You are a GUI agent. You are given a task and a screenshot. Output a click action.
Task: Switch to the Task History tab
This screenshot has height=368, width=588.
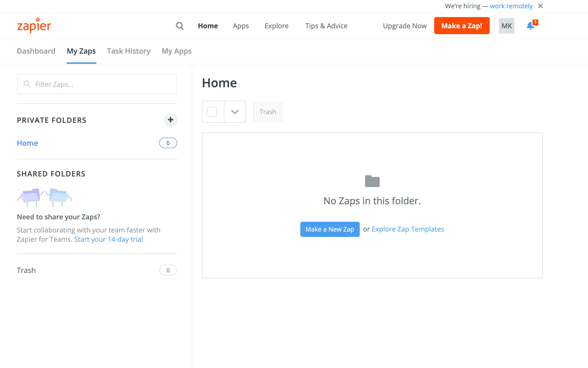point(129,51)
